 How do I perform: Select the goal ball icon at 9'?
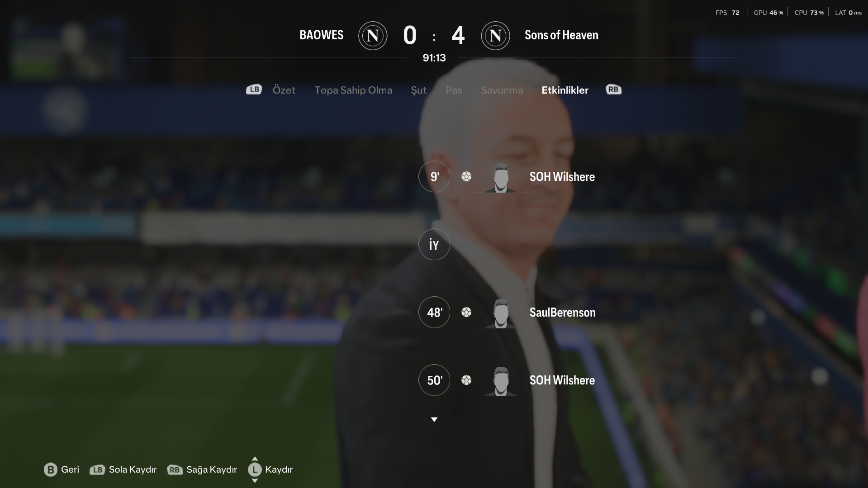click(466, 176)
